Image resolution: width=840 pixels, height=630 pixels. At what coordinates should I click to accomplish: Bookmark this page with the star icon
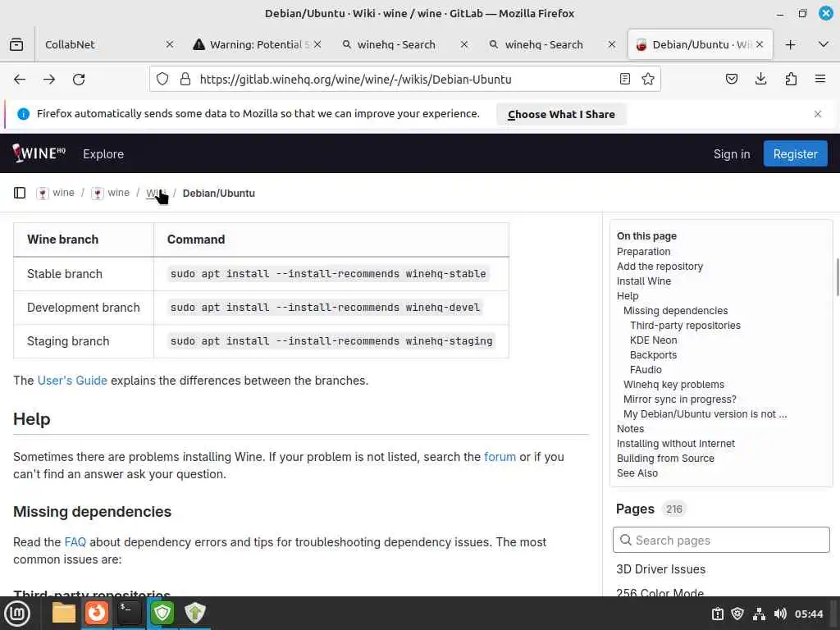click(x=648, y=80)
